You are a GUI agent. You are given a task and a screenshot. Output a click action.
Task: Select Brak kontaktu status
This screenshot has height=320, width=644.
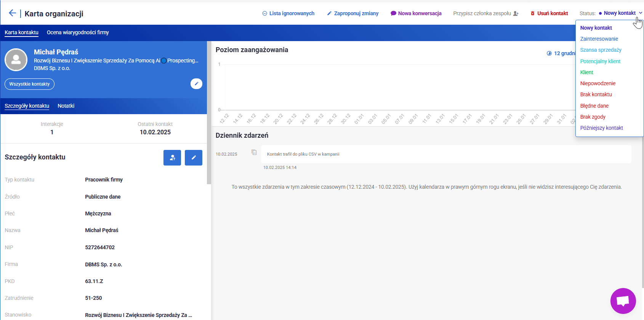tap(596, 94)
